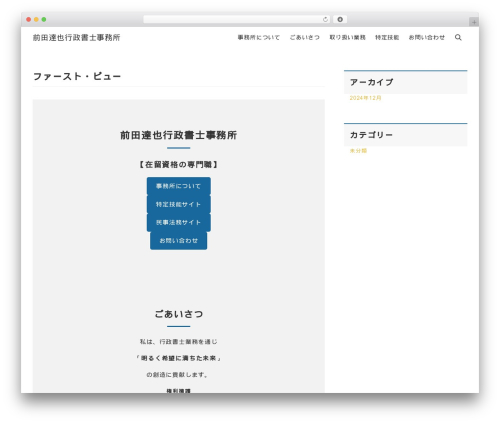Open the 未分類 category link
Screen dimensions: 500x423
point(358,151)
